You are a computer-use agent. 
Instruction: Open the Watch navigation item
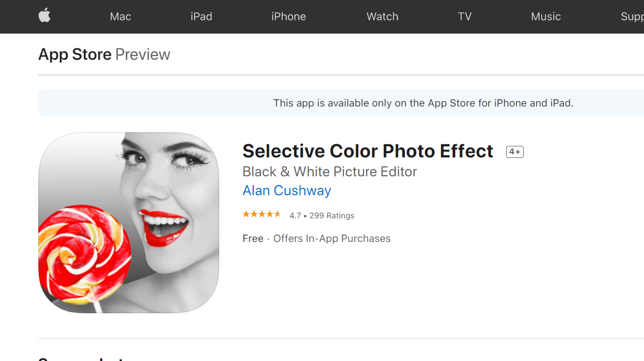[382, 16]
